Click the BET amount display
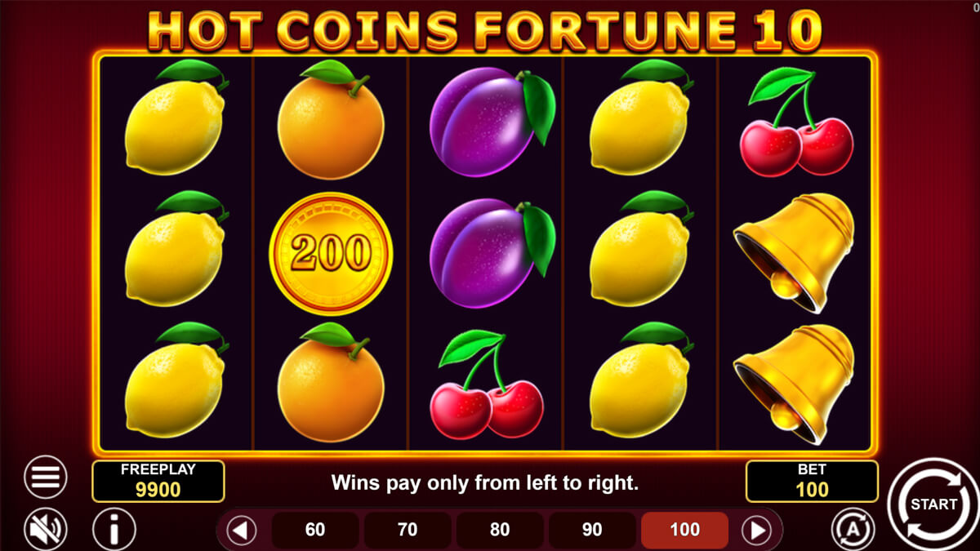Screen dimensions: 980x551 [812, 481]
